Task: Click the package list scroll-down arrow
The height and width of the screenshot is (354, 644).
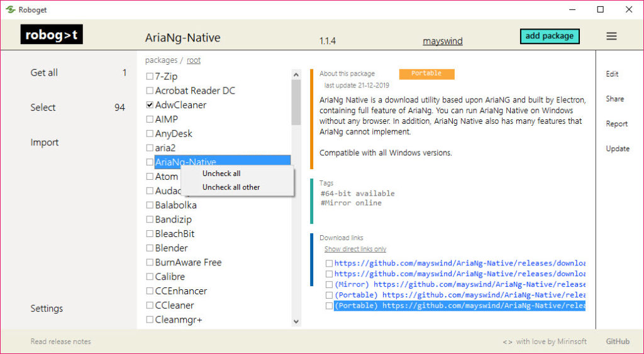Action: (x=296, y=322)
